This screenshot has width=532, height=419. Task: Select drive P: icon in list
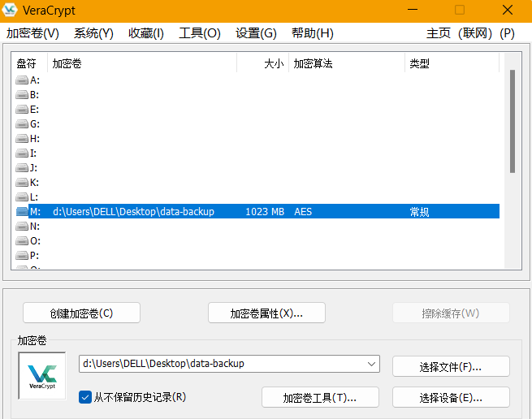(x=22, y=256)
